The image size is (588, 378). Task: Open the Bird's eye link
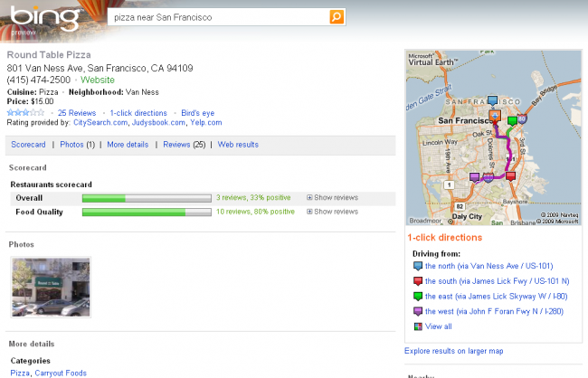coord(197,113)
